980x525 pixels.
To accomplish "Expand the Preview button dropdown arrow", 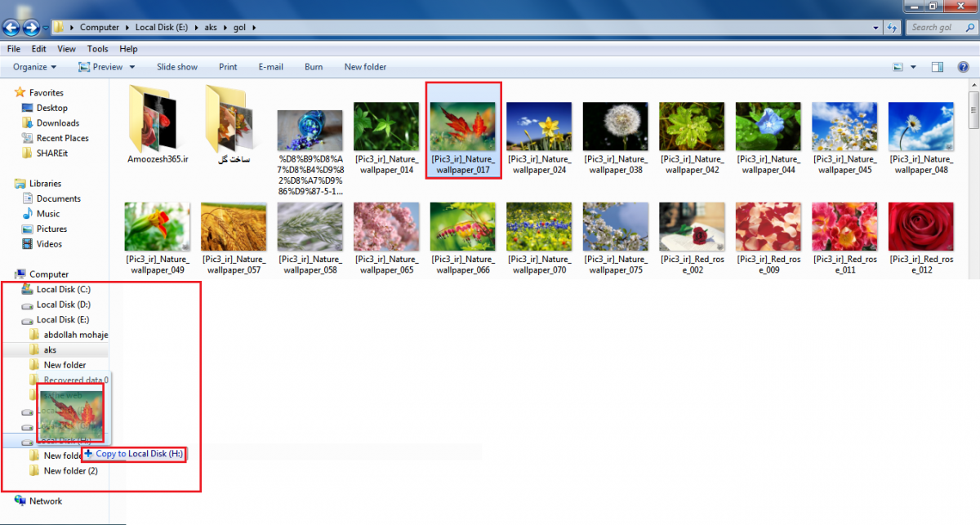I will [132, 67].
